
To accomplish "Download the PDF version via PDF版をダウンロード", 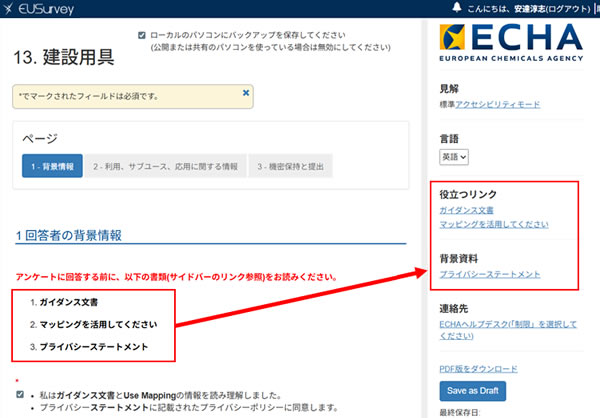I will click(x=478, y=369).
